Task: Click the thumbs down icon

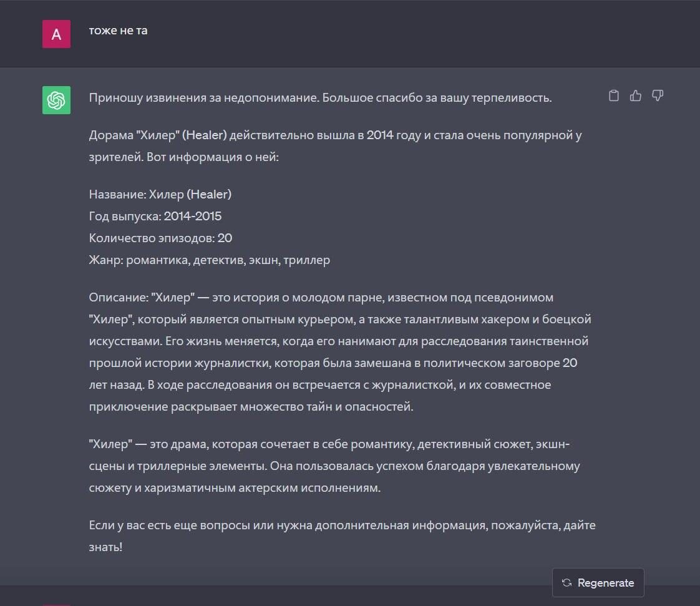Action: [657, 95]
